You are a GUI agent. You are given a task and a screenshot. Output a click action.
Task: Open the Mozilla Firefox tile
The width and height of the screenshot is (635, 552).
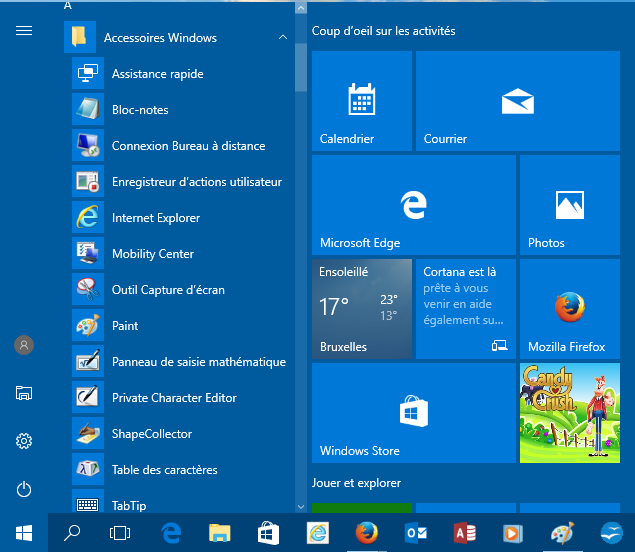tap(568, 309)
